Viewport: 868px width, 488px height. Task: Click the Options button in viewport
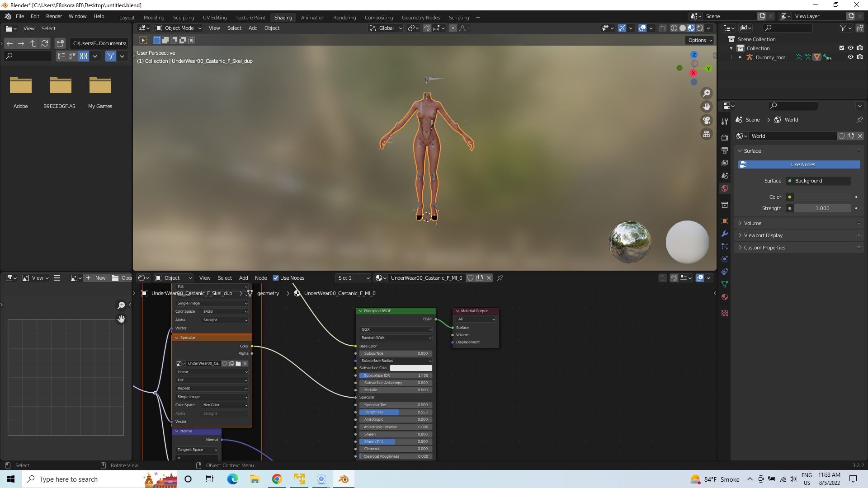point(700,40)
